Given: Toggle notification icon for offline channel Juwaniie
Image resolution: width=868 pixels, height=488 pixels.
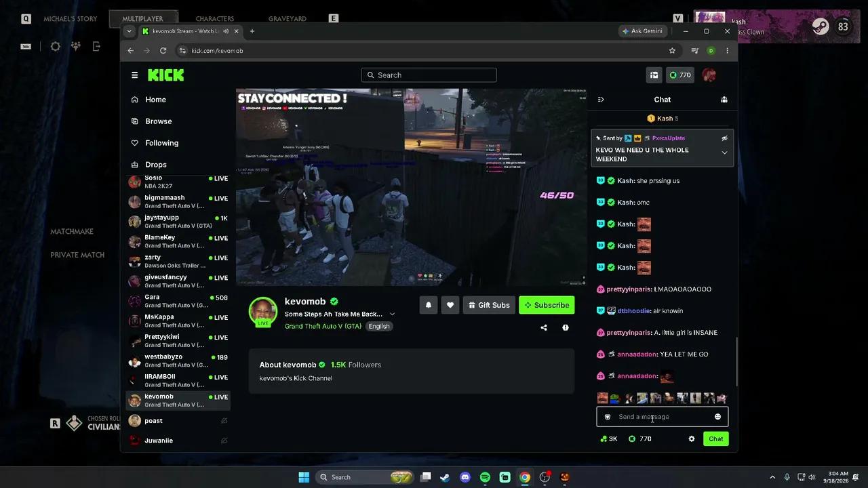Looking at the screenshot, I should coord(224,441).
